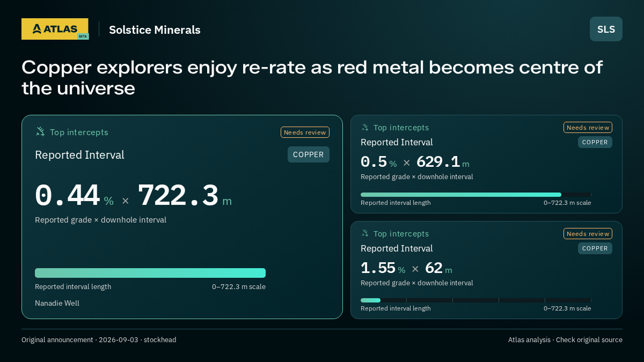The image size is (644, 362).
Task: Click Reported interval length label in 0.44% card
Action: (x=73, y=286)
